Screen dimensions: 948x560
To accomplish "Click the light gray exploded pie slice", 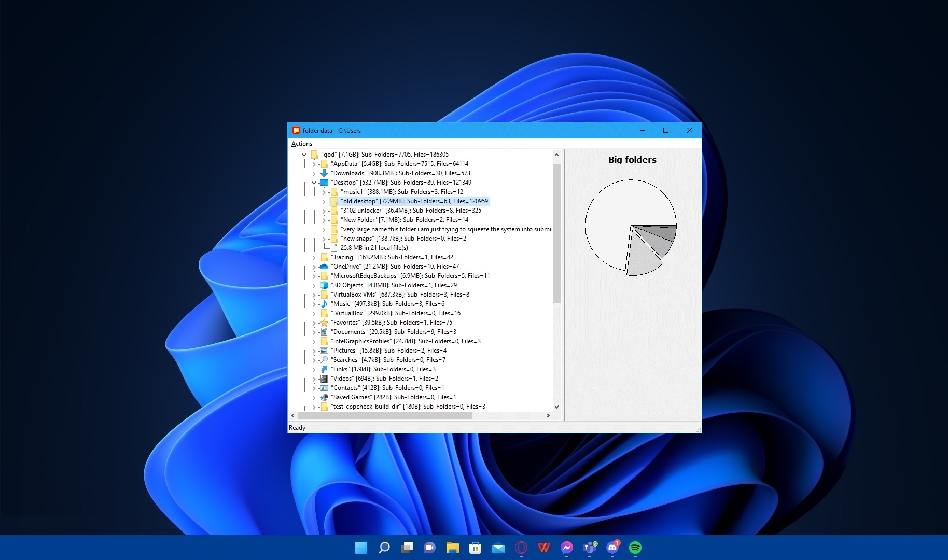I will pyautogui.click(x=642, y=256).
